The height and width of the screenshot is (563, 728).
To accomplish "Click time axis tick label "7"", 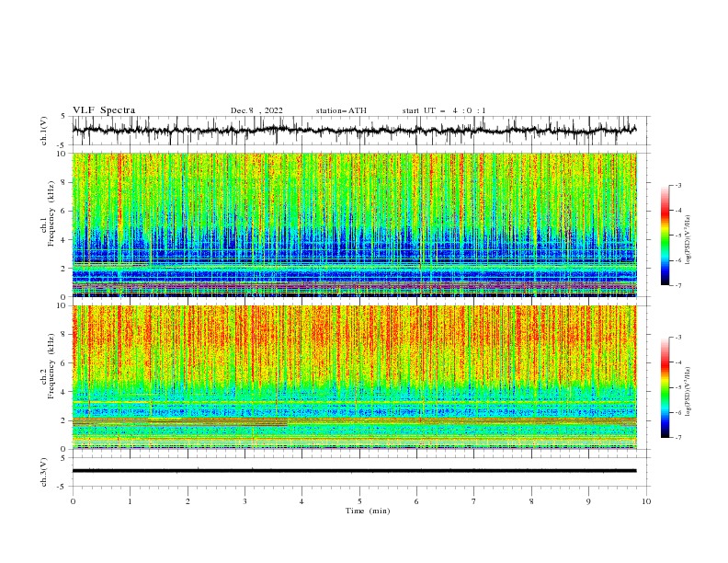I will tap(474, 501).
